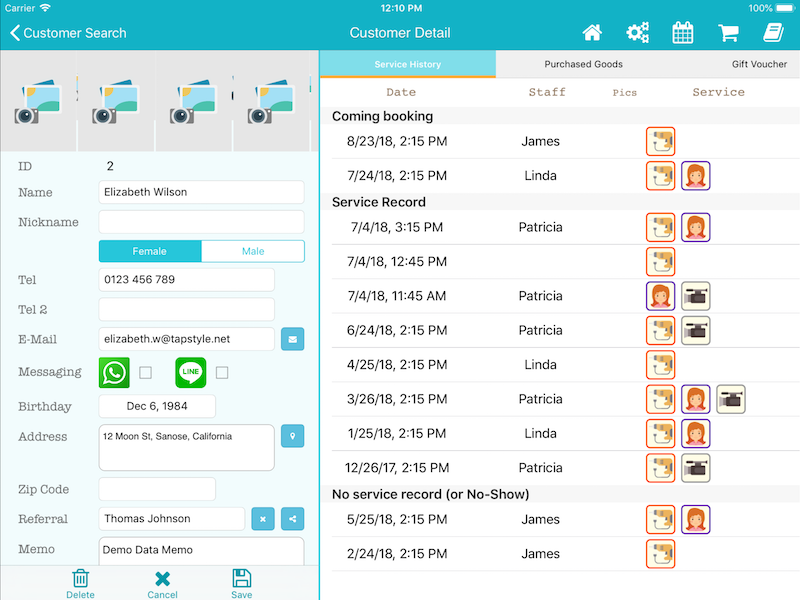Tick the WhatsApp messaging checkbox
Viewport: 800px width, 600px height.
click(145, 372)
